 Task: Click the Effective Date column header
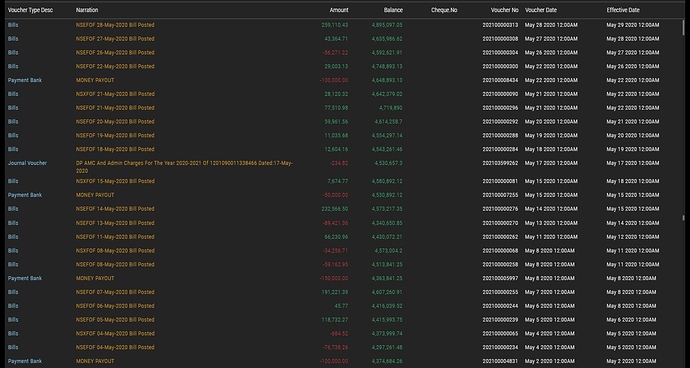click(623, 10)
